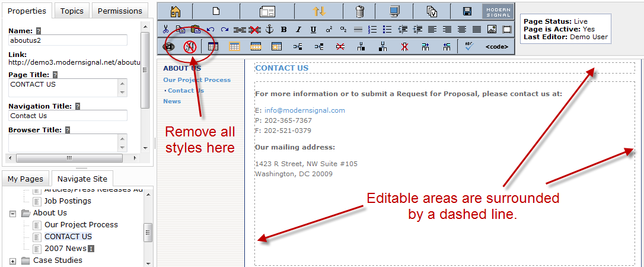This screenshot has height=267, width=644.
Task: Toggle underline formatting
Action: pyautogui.click(x=313, y=29)
